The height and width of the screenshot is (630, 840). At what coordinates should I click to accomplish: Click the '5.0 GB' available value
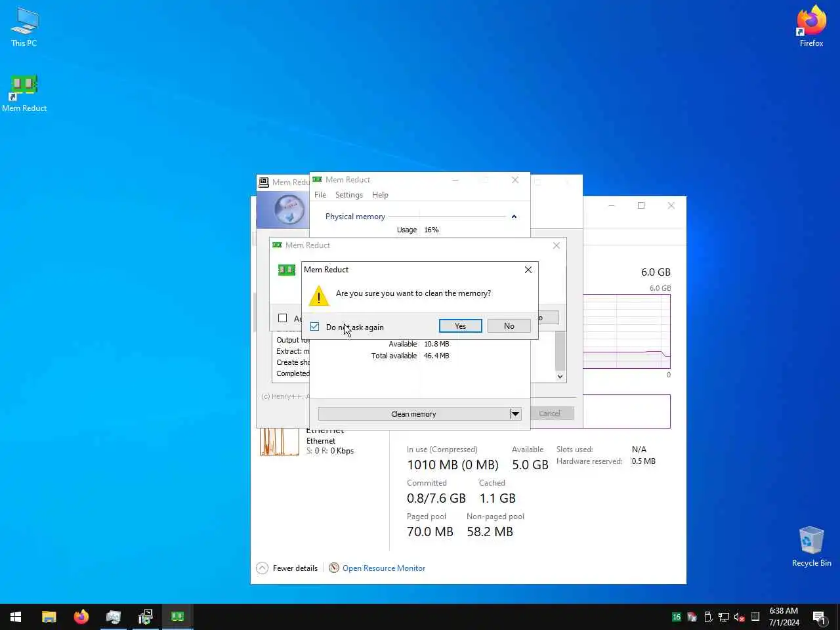point(530,465)
